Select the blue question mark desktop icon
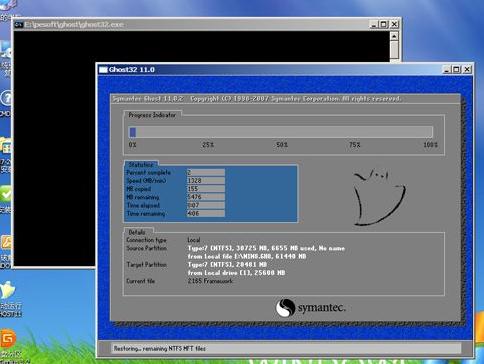Viewport: 484px width, 364px height. coord(6,98)
